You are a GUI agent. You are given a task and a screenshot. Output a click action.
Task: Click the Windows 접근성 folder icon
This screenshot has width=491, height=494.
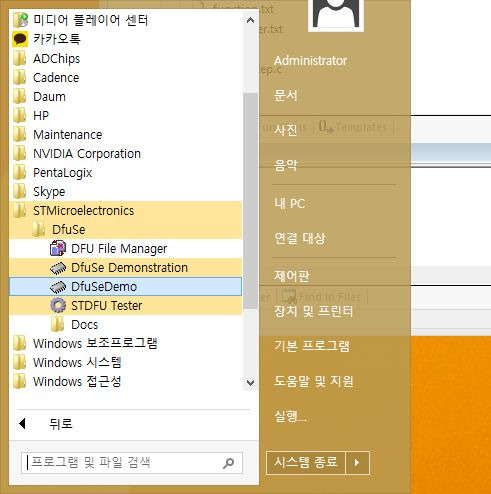(20, 381)
